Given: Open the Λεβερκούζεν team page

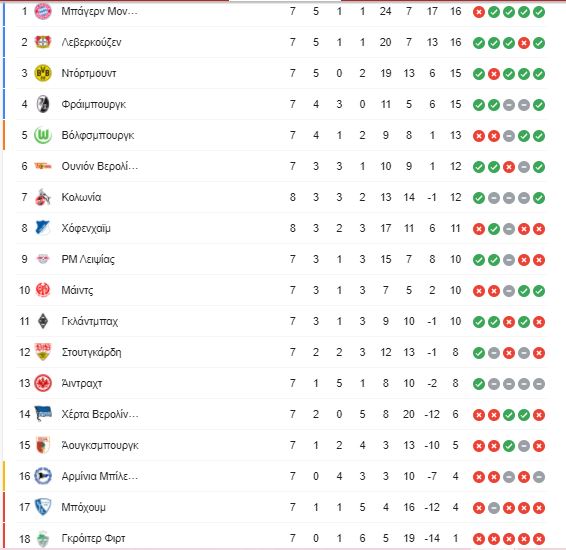Looking at the screenshot, I should [91, 43].
